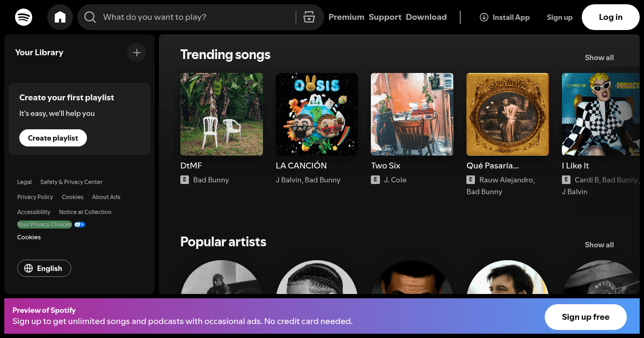The image size is (644, 338).
Task: Open the Download page link
Action: tap(426, 17)
